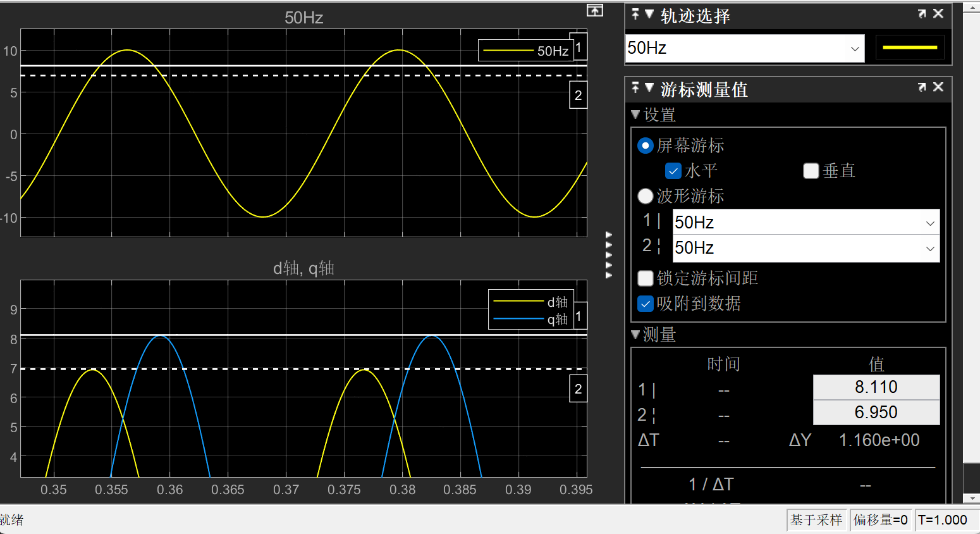The width and height of the screenshot is (980, 534).
Task: Click scrollbar down arrow at bottom right
Action: pyautogui.click(x=971, y=499)
